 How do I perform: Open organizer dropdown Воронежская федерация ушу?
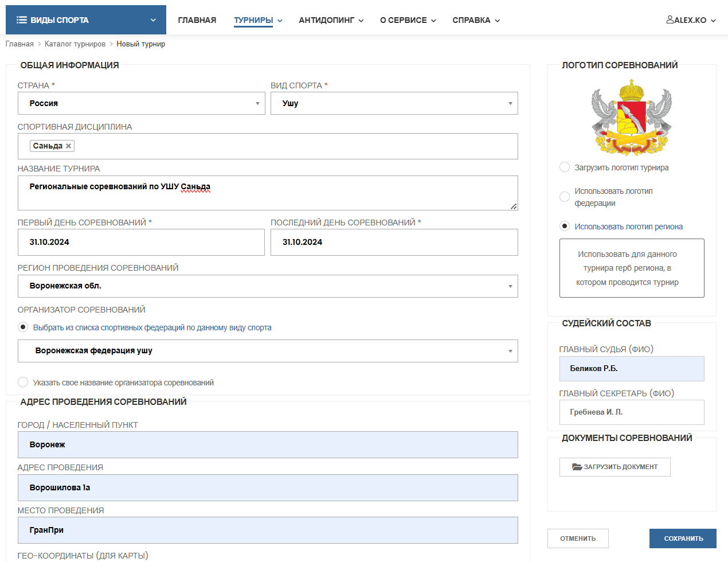tap(268, 351)
